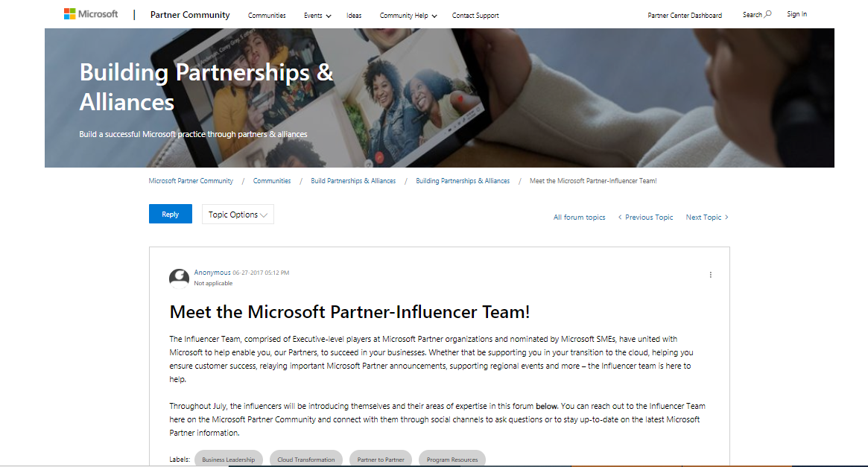View All forum topics

pyautogui.click(x=579, y=217)
